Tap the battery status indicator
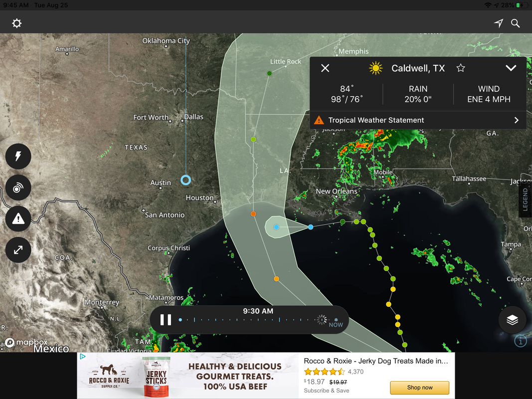The height and width of the screenshot is (399, 532). [x=522, y=5]
